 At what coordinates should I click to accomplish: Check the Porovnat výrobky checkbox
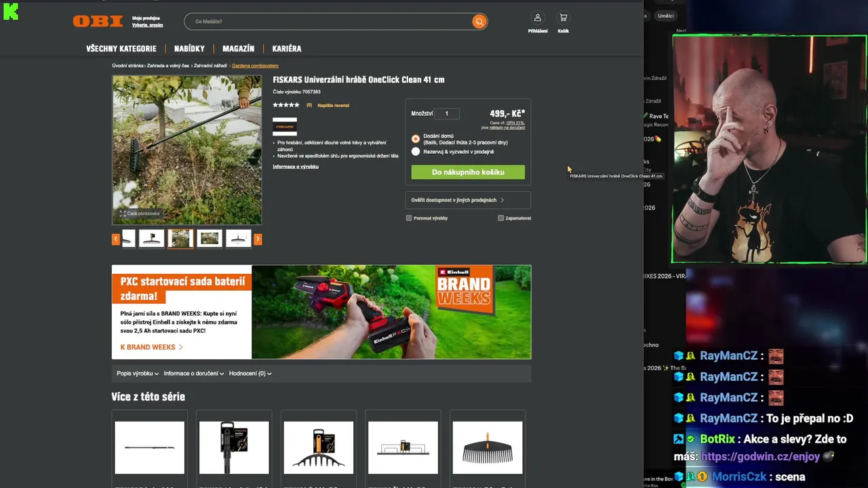coord(409,218)
